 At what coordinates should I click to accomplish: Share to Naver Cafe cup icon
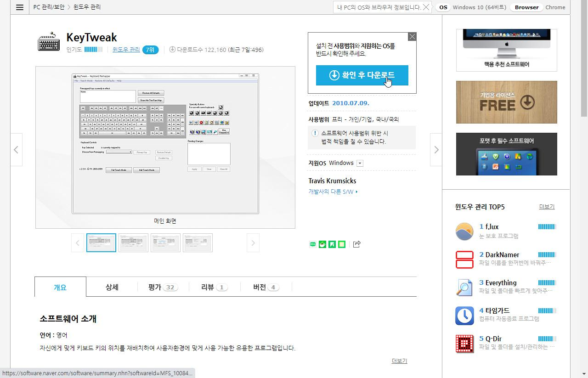tap(322, 244)
